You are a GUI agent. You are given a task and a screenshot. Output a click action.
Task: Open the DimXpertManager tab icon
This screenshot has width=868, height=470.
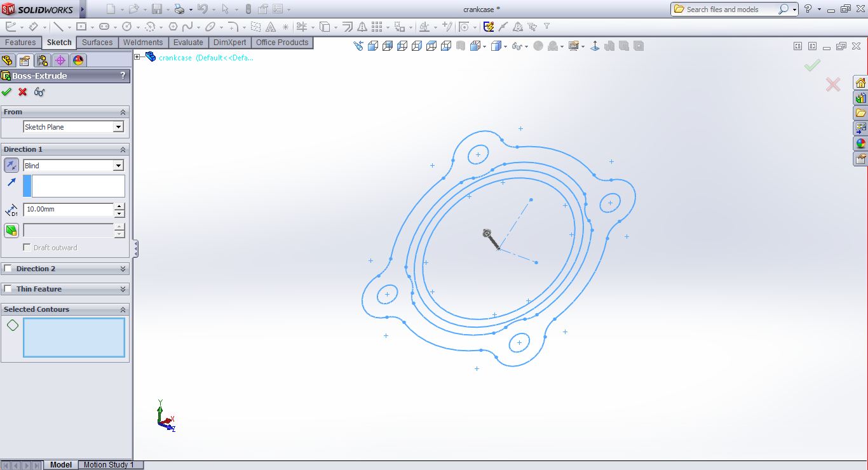(x=60, y=60)
